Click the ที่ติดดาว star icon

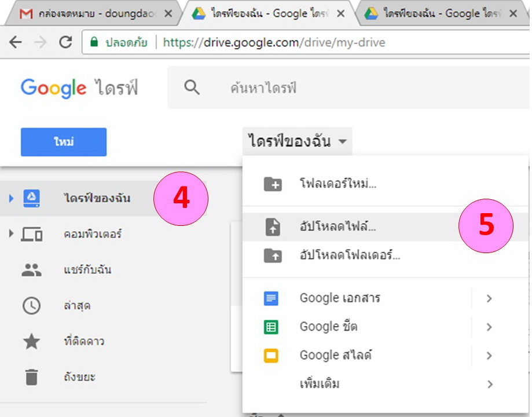pos(32,341)
